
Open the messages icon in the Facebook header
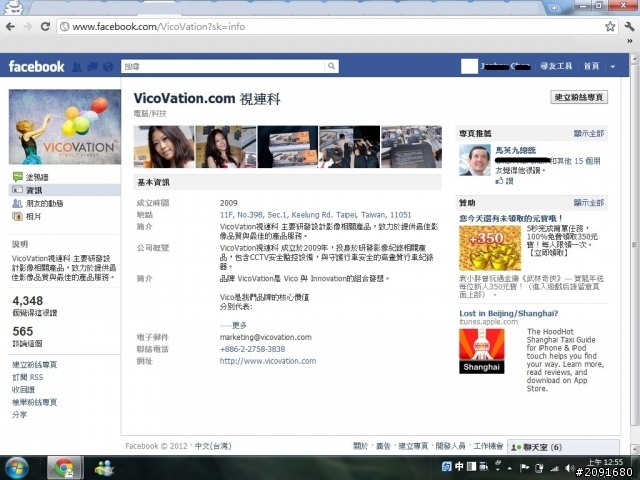pyautogui.click(x=92, y=67)
